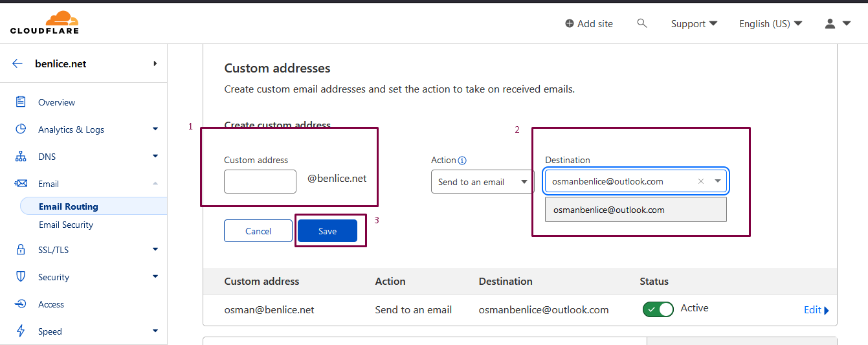
Task: Expand the SSL/TLS section arrow
Action: click(155, 249)
